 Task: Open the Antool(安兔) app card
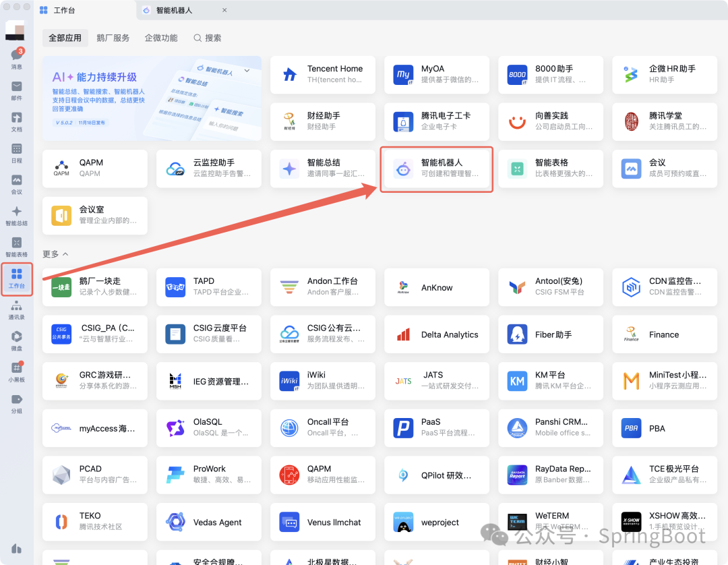[551, 287]
